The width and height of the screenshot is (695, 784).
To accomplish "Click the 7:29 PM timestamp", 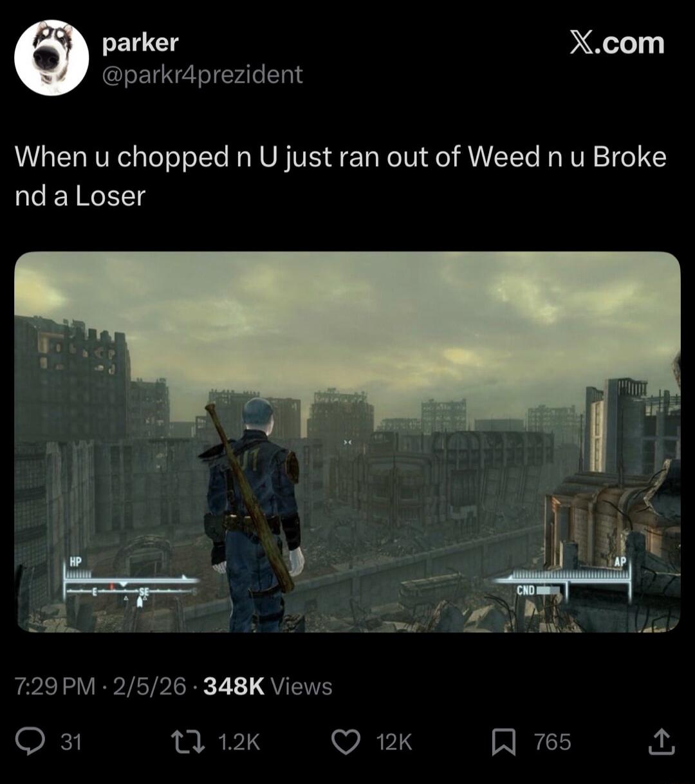I will [55, 686].
